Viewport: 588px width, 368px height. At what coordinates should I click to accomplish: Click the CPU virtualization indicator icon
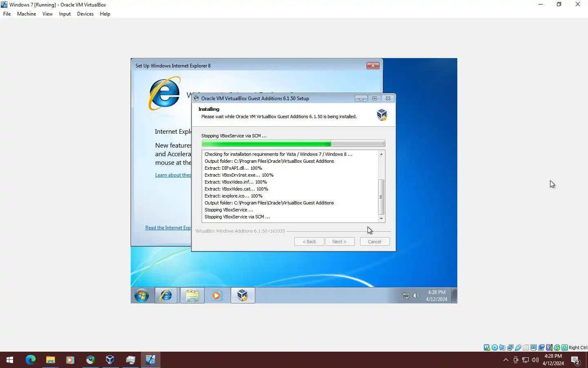[549, 348]
